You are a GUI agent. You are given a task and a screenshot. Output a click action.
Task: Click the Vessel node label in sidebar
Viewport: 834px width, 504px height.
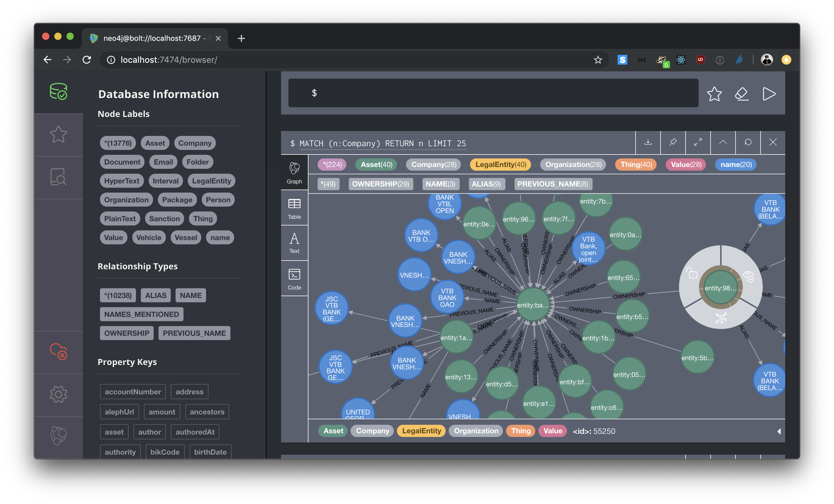(186, 238)
